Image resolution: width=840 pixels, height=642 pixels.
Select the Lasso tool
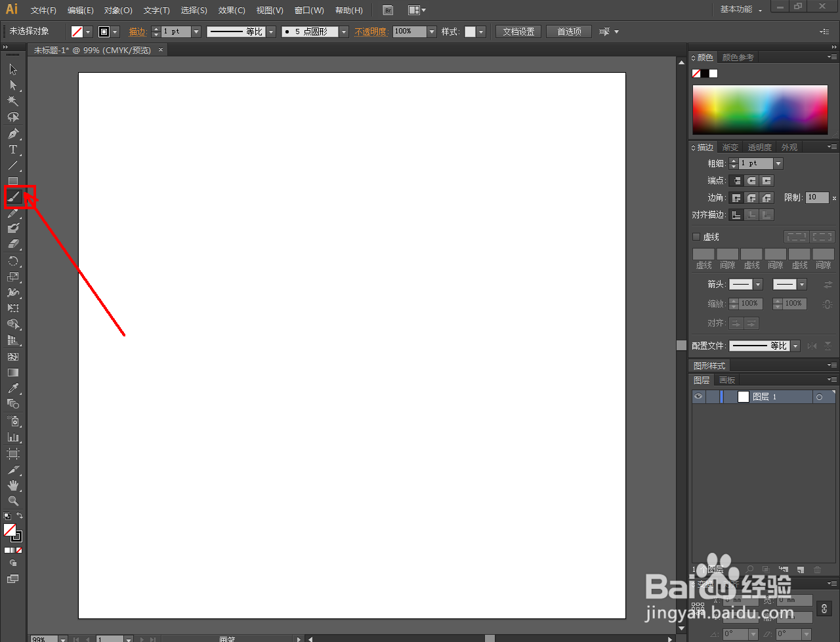(13, 117)
